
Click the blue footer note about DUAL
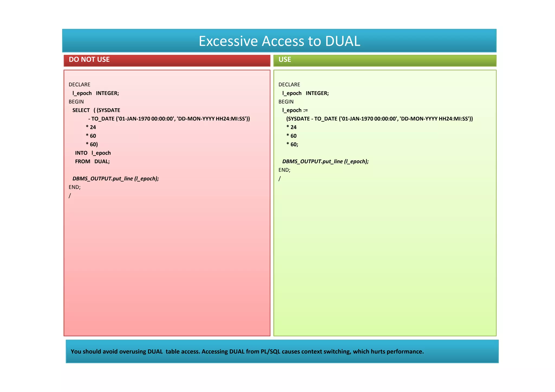tap(247, 352)
